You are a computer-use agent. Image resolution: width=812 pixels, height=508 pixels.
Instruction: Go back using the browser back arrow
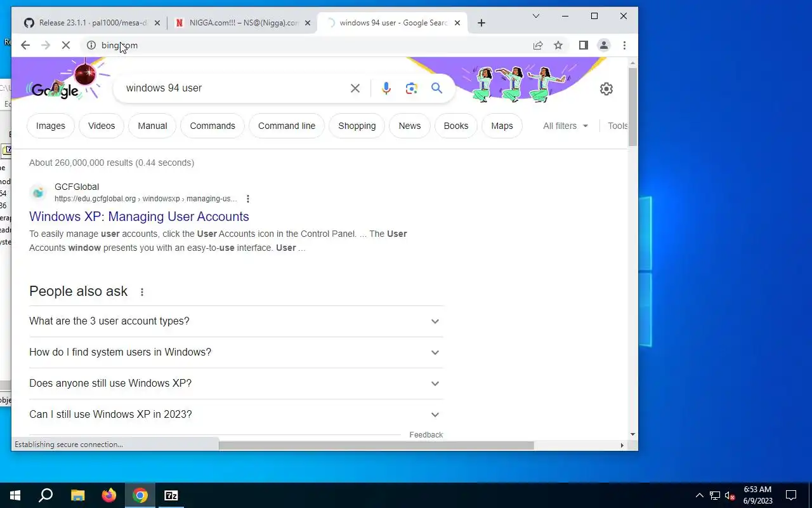pos(25,45)
